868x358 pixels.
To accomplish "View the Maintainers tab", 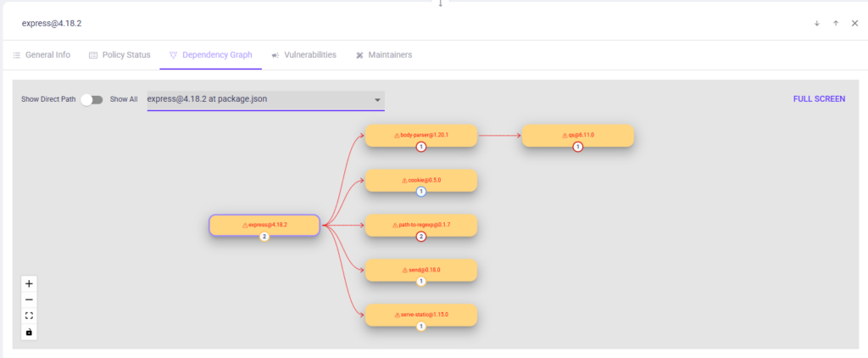I will coord(384,55).
